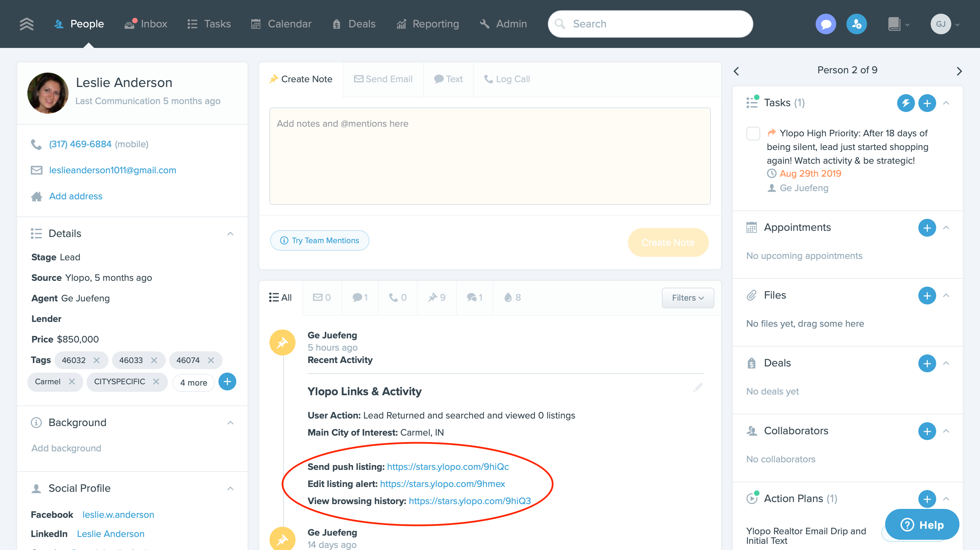The width and height of the screenshot is (980, 550).
Task: Click the add person icon in header
Action: click(x=856, y=24)
